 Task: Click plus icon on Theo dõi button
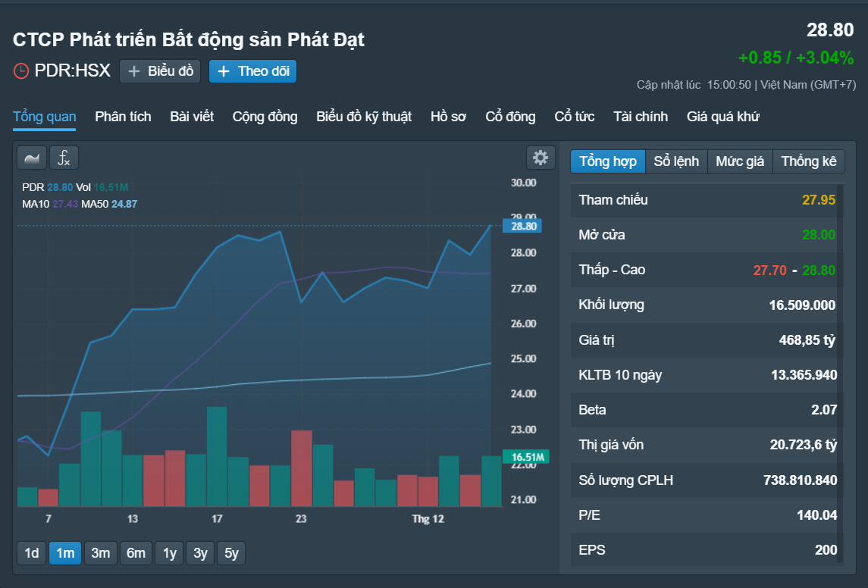[x=224, y=71]
